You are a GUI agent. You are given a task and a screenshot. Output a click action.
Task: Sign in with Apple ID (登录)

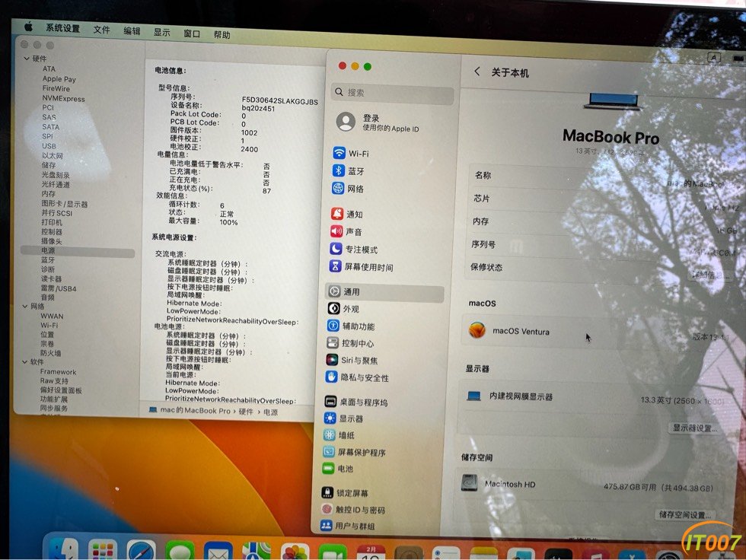(378, 123)
